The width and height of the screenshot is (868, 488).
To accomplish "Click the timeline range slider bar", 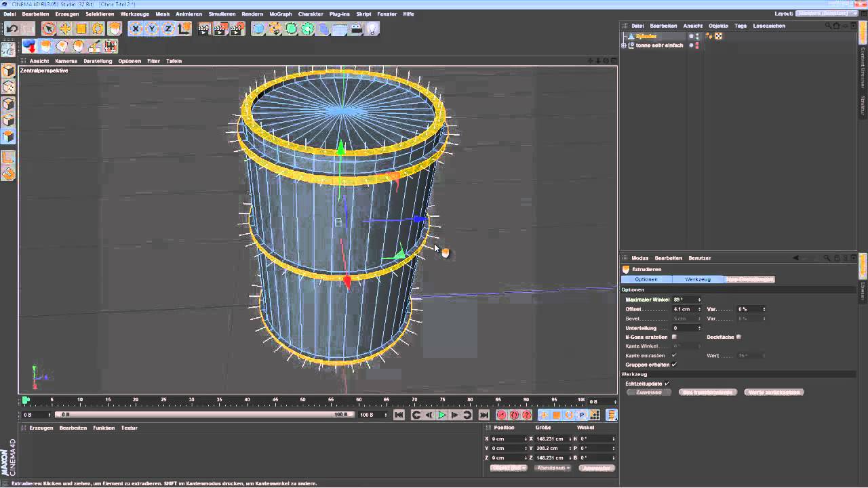I will pyautogui.click(x=203, y=415).
